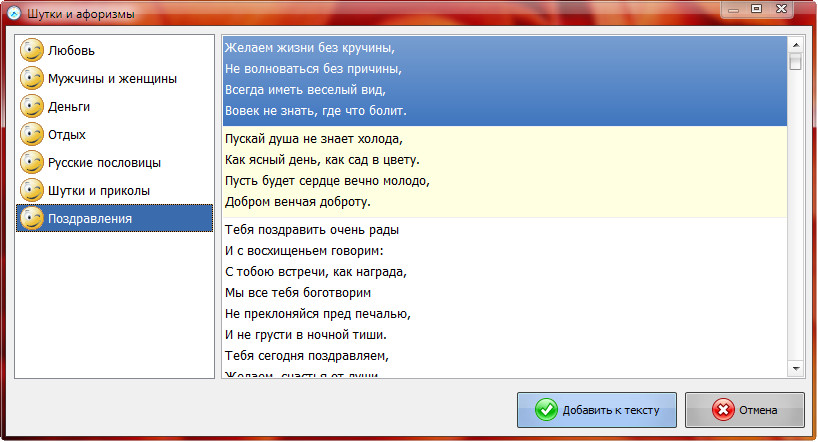The width and height of the screenshot is (818, 442).
Task: Click smiley icon beside Мужчины и женщины
Action: tap(33, 78)
